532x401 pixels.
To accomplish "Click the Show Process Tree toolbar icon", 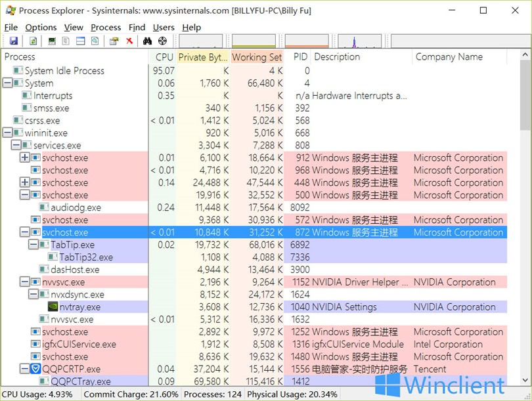I will [66, 41].
